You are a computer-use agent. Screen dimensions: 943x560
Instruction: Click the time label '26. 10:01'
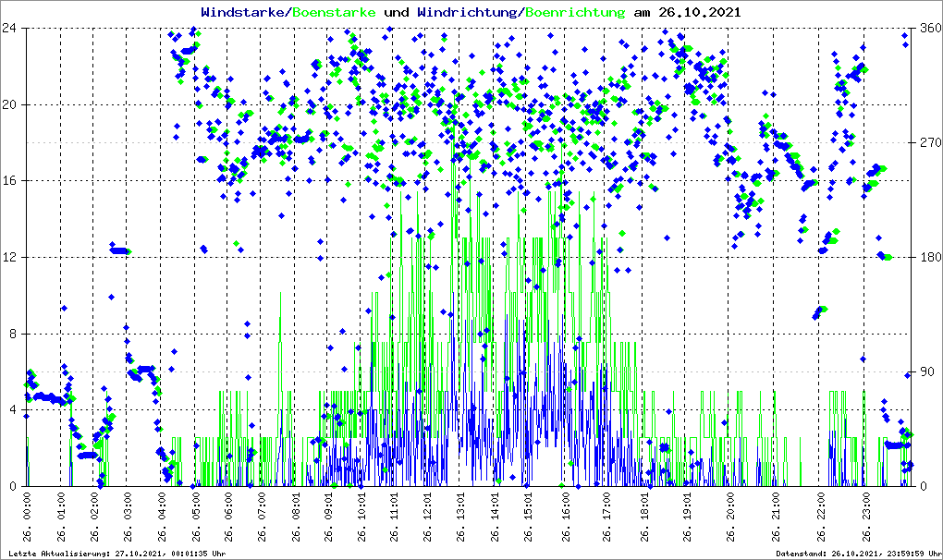tap(361, 517)
